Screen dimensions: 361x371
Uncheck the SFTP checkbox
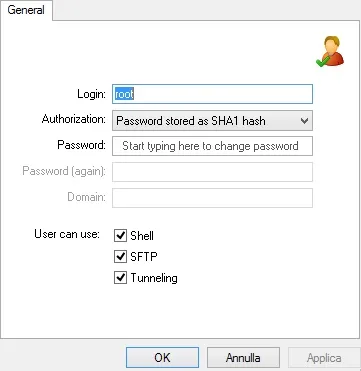(120, 256)
